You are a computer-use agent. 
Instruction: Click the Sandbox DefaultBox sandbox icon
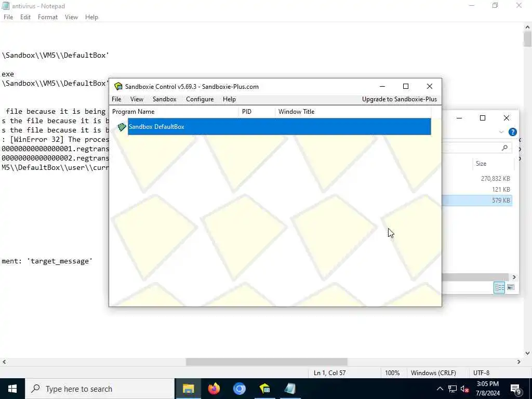pyautogui.click(x=122, y=127)
